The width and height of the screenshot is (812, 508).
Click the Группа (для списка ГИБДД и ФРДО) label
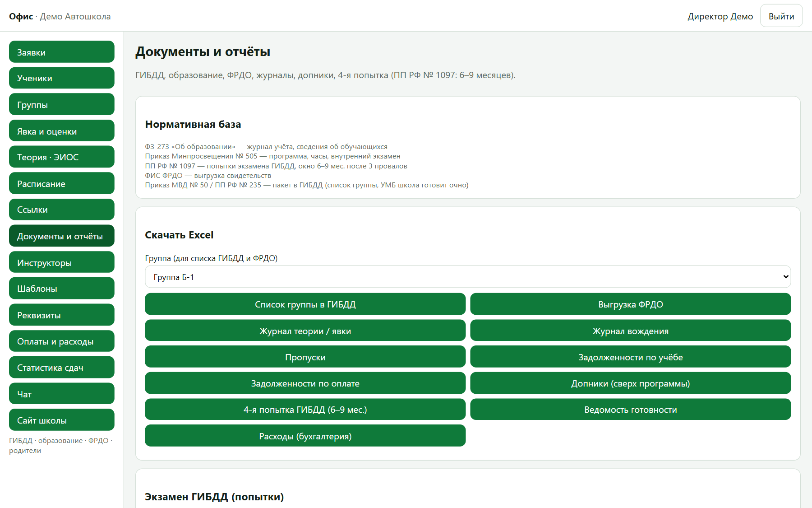211,258
